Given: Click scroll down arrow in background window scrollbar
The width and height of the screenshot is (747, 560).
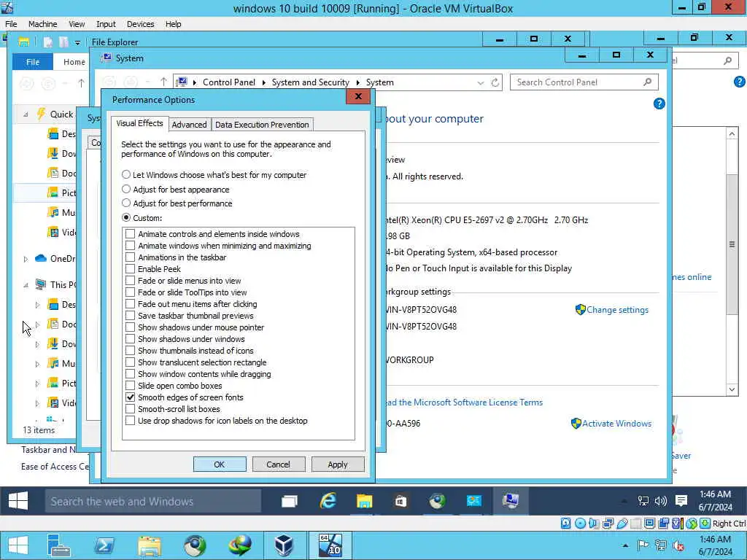Looking at the screenshot, I should click(732, 389).
